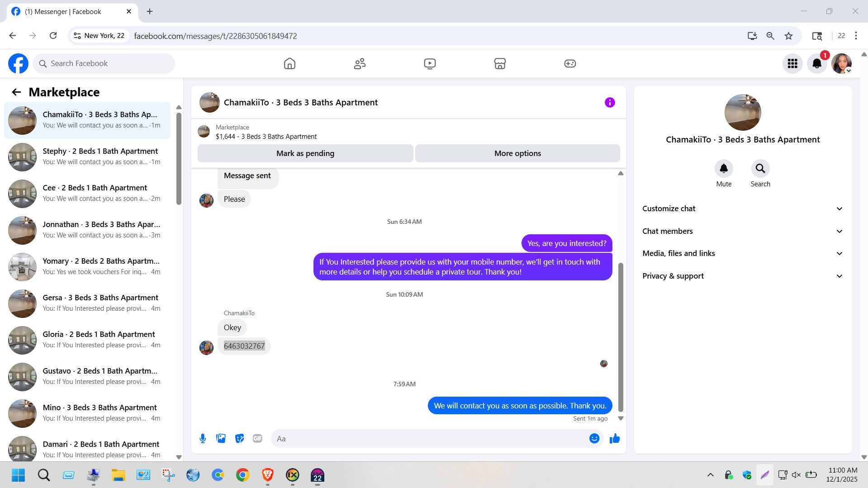The width and height of the screenshot is (868, 488).
Task: Open the Windows Start menu
Action: pos(19,475)
